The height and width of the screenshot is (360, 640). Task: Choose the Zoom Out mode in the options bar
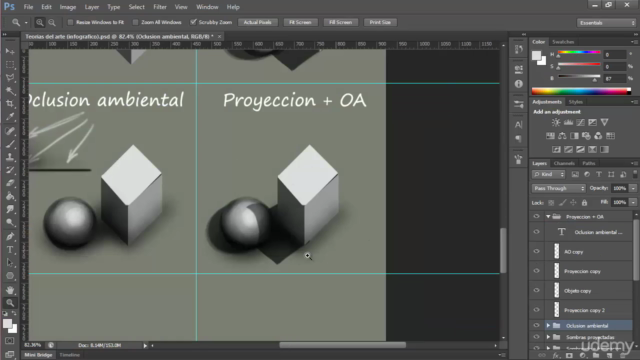point(52,22)
